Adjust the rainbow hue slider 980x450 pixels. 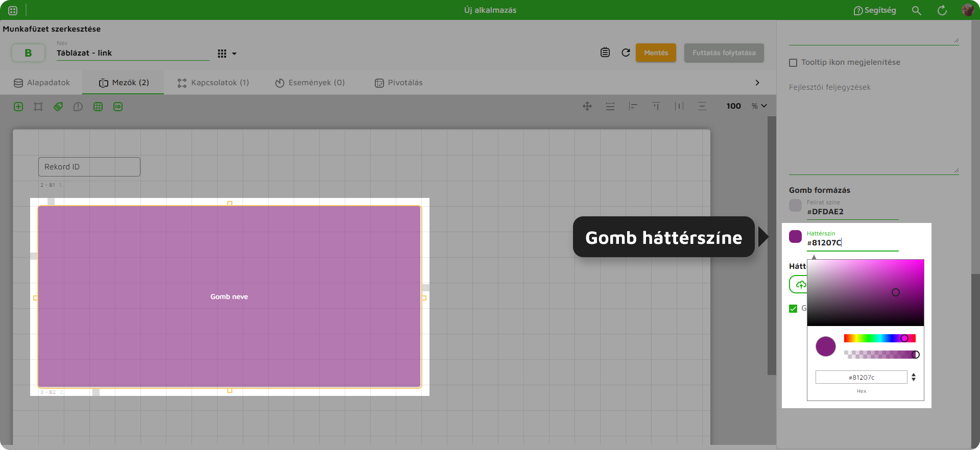coord(879,338)
